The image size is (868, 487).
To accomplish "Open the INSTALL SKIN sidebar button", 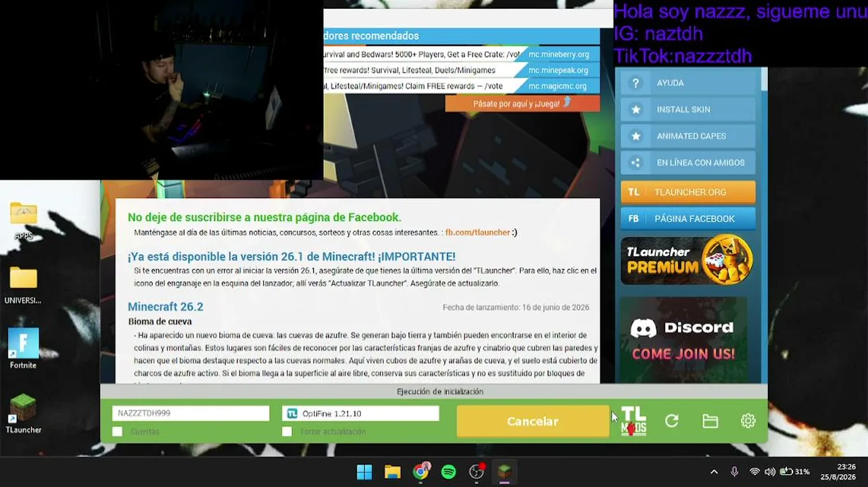I will (x=688, y=110).
